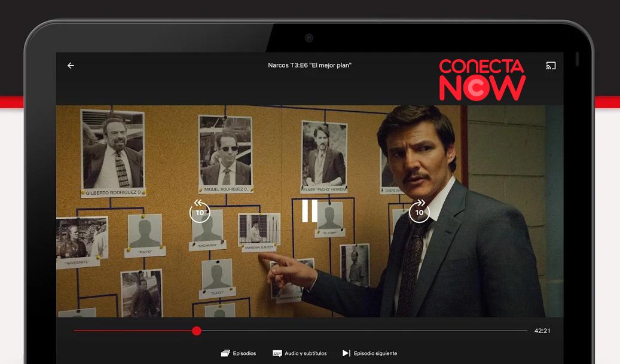The width and height of the screenshot is (620, 364).
Task: Open the Cast to device icon
Action: (551, 66)
